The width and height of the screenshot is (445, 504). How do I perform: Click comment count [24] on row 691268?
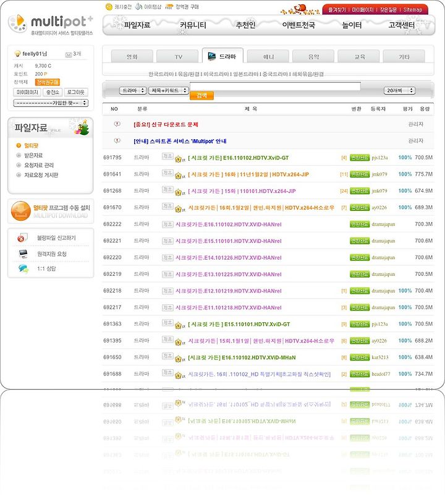(344, 191)
